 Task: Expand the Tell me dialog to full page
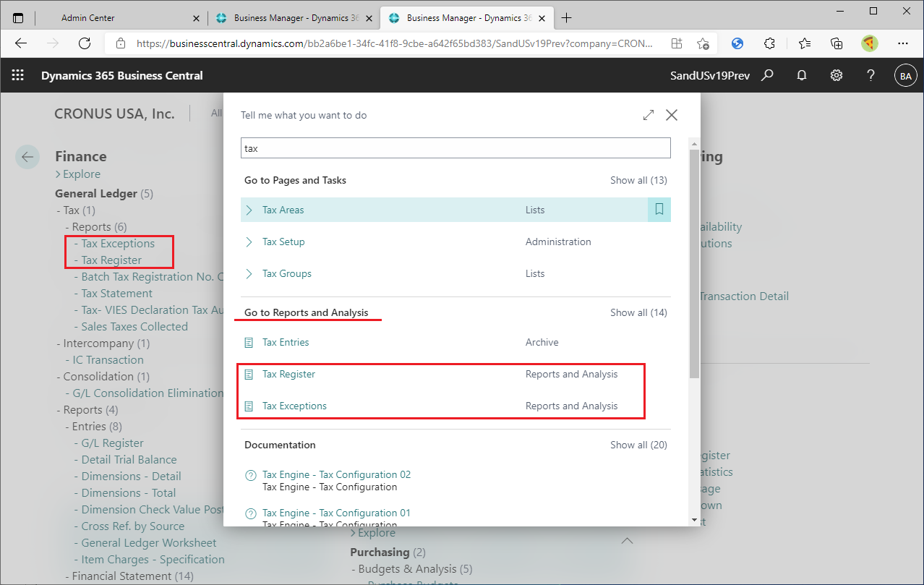[x=648, y=114]
